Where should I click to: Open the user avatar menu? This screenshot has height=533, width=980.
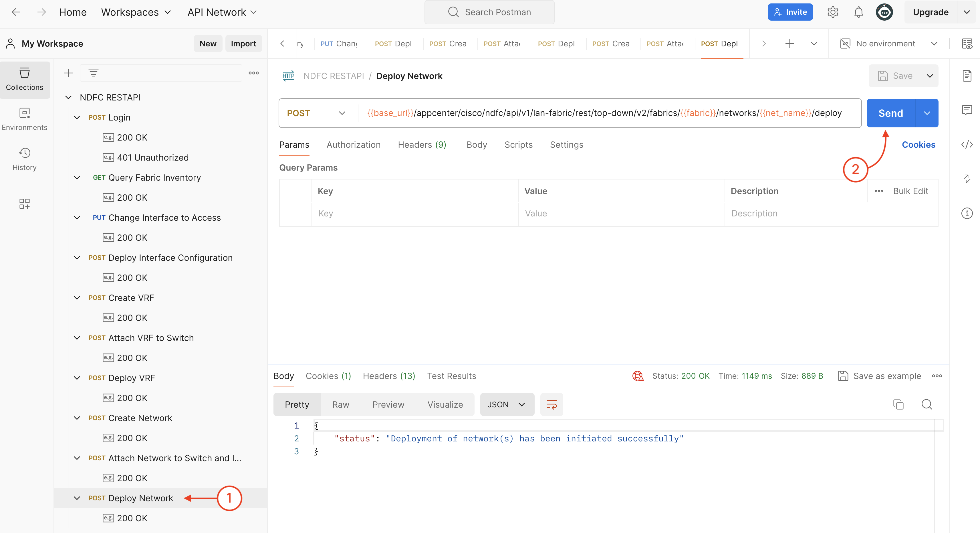(884, 12)
